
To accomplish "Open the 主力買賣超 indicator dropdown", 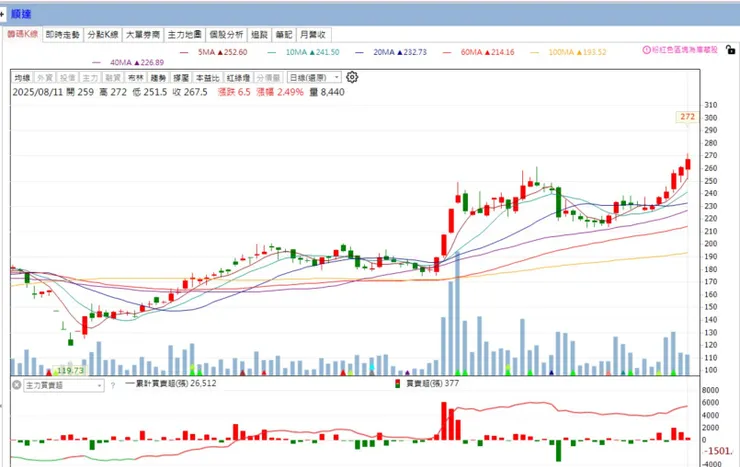I will tap(64, 385).
